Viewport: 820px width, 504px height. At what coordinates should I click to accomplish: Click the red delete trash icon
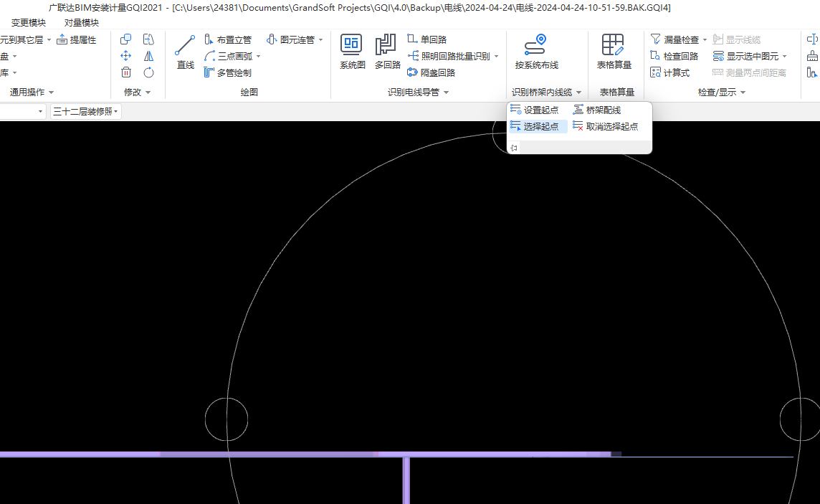coord(125,72)
